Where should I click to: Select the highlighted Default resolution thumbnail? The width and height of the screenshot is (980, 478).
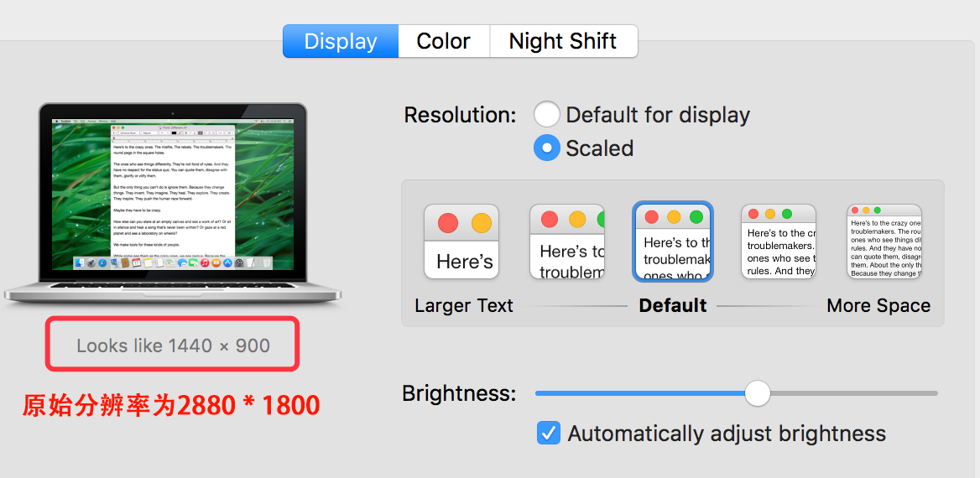(673, 242)
